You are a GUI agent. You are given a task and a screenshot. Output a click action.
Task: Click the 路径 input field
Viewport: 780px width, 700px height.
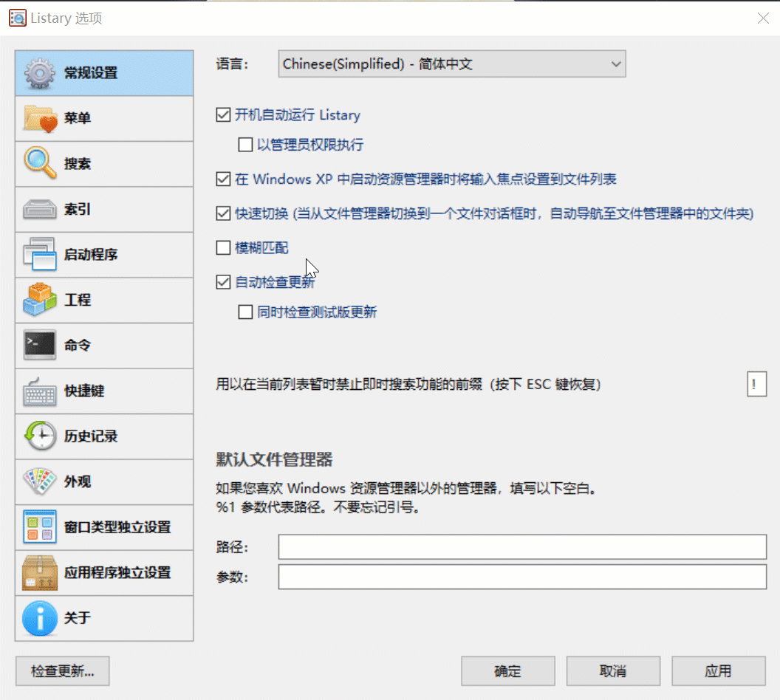coord(522,547)
